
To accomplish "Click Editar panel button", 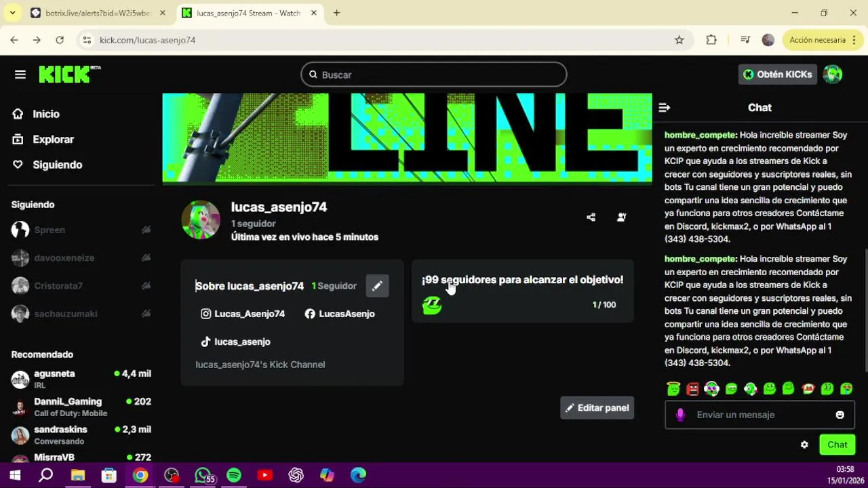I will pyautogui.click(x=597, y=408).
